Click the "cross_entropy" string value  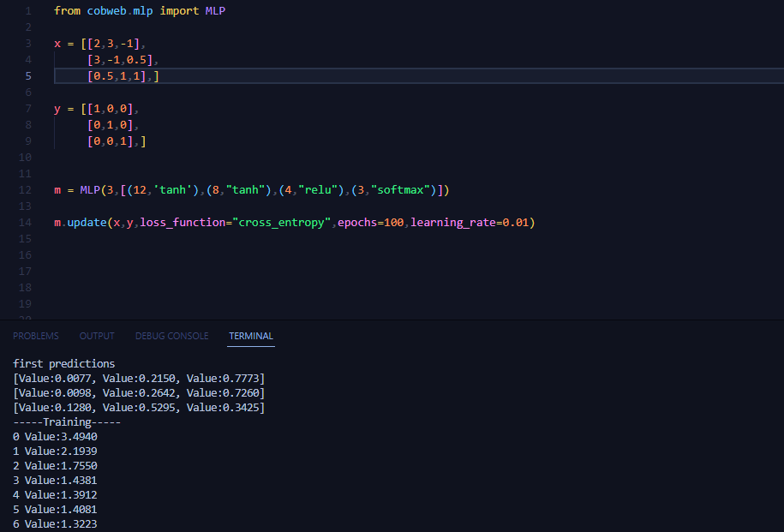point(282,223)
